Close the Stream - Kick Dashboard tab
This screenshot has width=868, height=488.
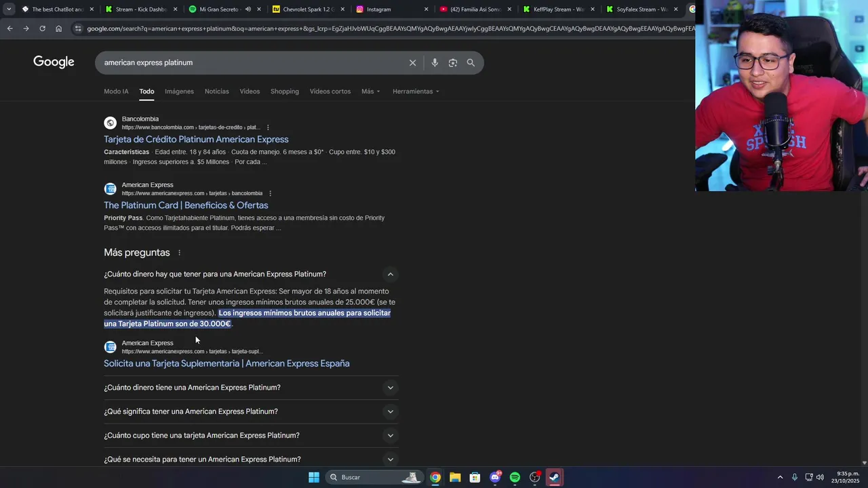[176, 9]
